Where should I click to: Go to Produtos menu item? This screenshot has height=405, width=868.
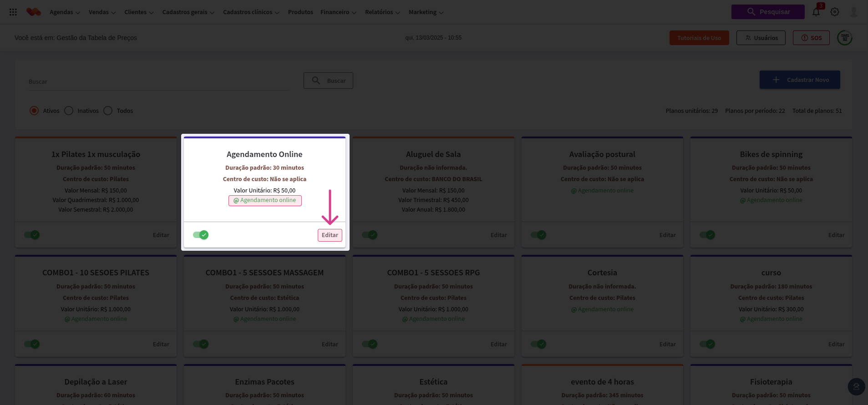[300, 12]
